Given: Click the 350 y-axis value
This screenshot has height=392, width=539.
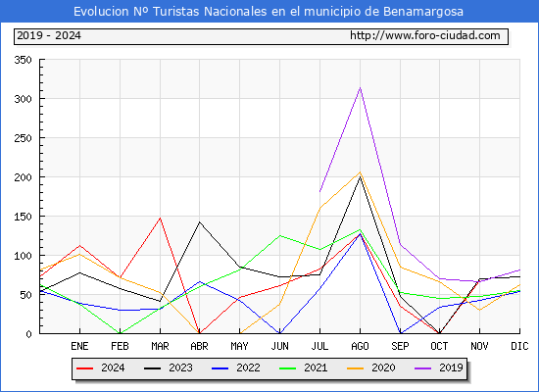Looking at the screenshot, I should 23,60.
